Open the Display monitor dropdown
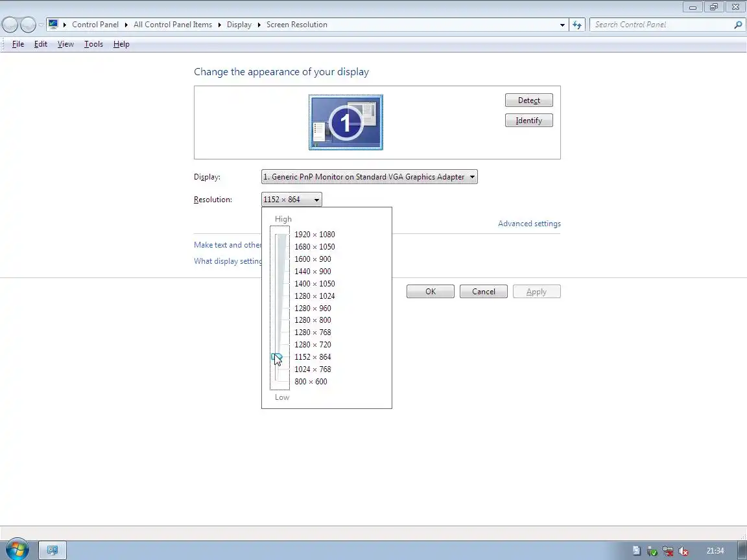 369,177
